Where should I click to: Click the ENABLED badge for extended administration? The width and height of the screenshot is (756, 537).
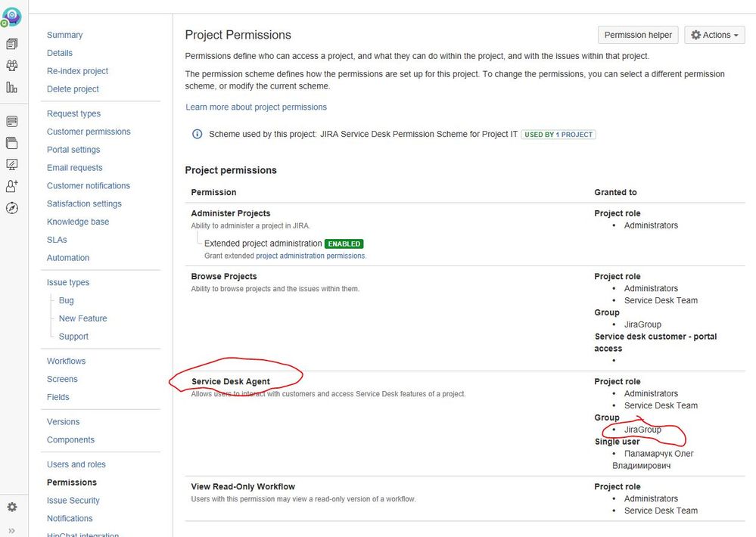(344, 244)
